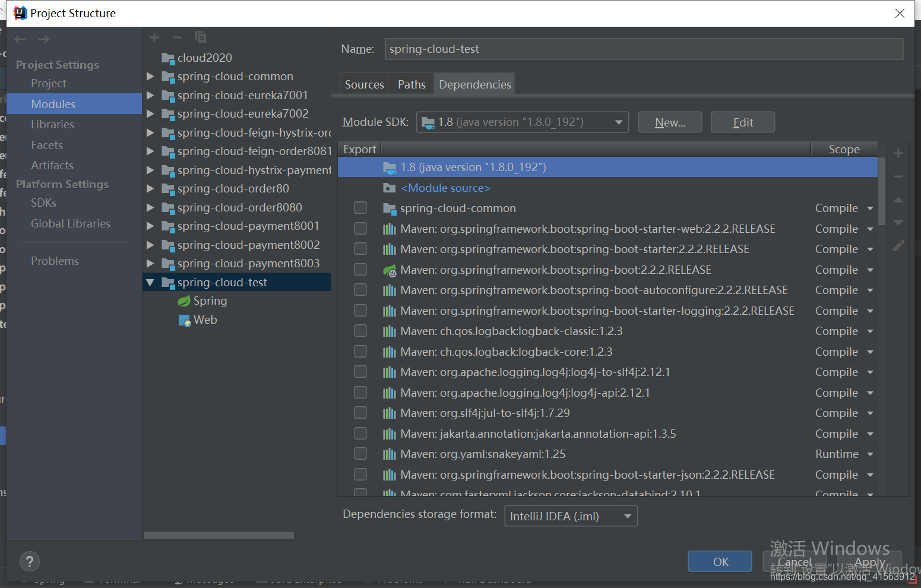Click the New... SDK button

coord(670,122)
